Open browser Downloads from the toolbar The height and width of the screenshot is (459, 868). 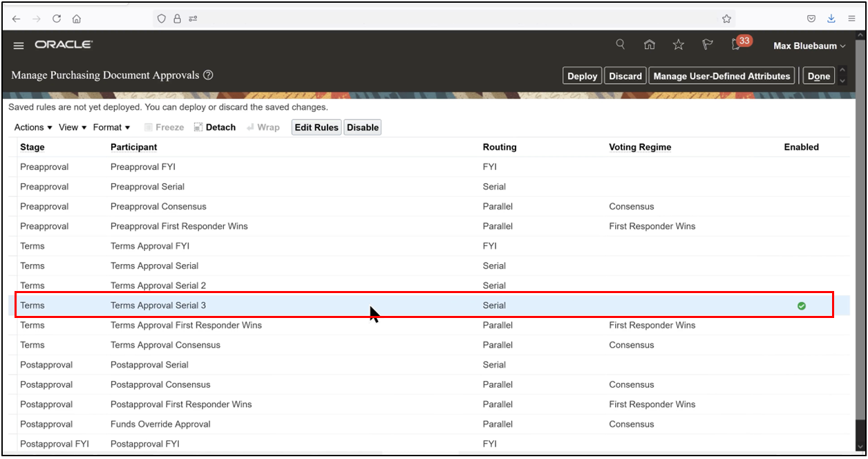831,19
